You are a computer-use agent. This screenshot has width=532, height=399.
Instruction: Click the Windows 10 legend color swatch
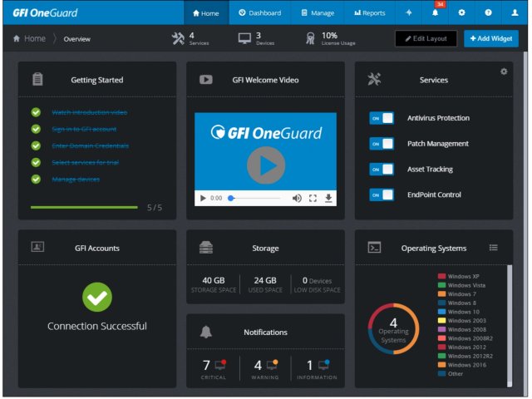441,312
